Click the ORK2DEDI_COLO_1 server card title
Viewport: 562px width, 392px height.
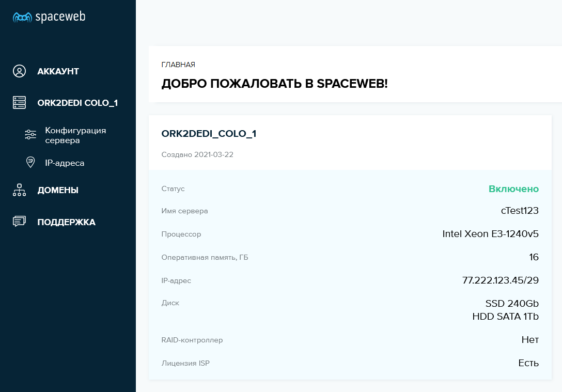coord(209,134)
